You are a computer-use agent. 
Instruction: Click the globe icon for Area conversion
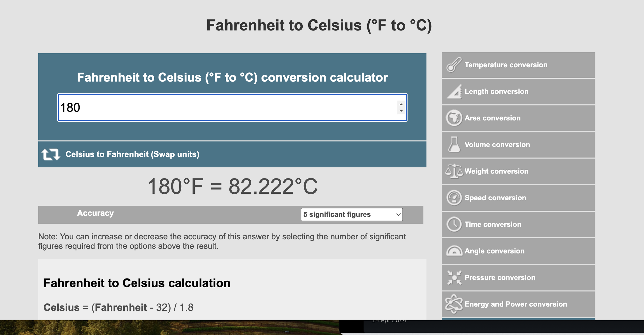[454, 118]
